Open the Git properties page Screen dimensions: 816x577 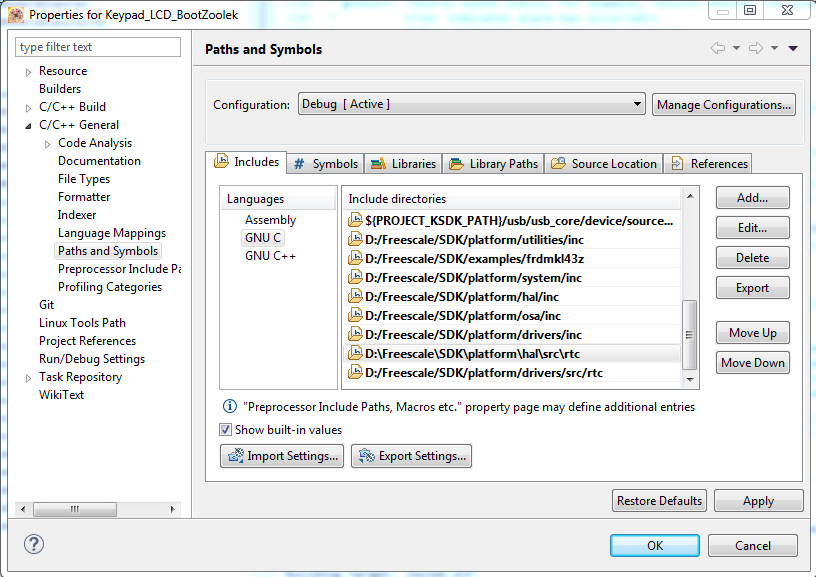(46, 305)
